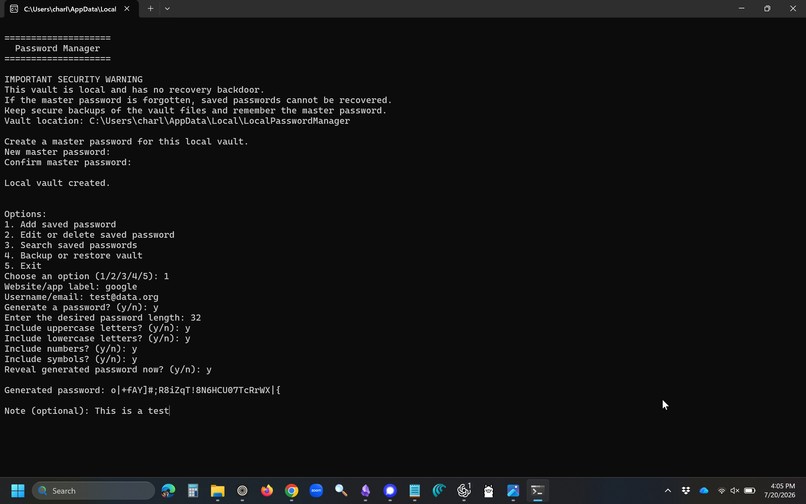The image size is (806, 504).
Task: Click the 'Vault location' path line
Action: tap(177, 121)
